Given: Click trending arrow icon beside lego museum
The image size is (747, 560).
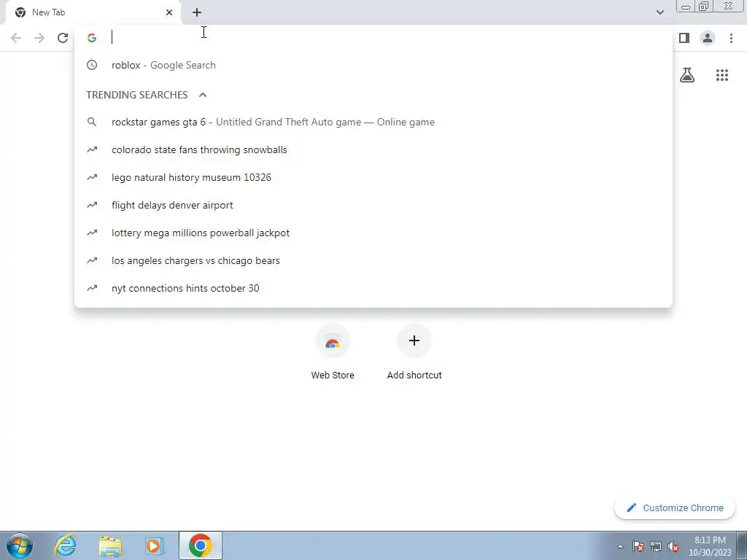Looking at the screenshot, I should [92, 177].
